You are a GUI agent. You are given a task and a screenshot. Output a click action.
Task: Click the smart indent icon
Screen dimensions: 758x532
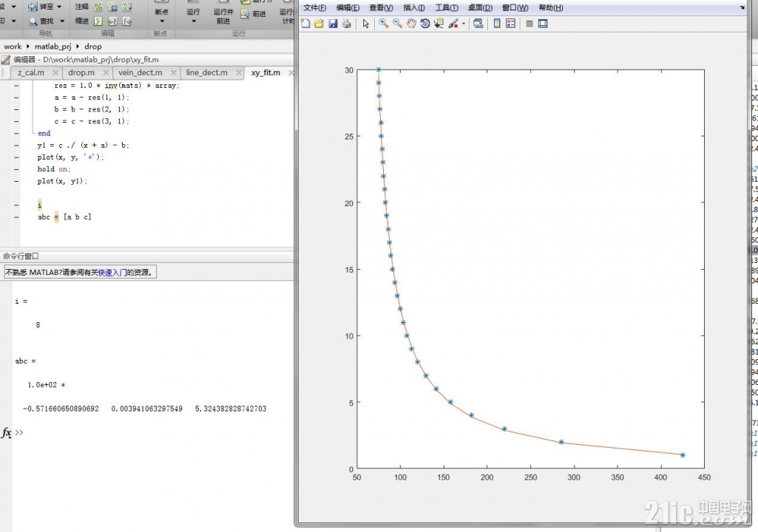tap(98, 21)
